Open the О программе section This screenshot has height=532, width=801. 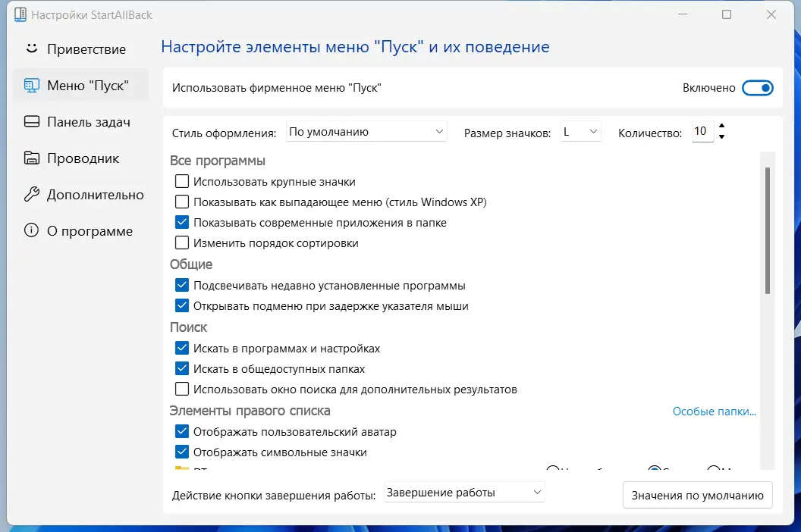click(x=83, y=230)
